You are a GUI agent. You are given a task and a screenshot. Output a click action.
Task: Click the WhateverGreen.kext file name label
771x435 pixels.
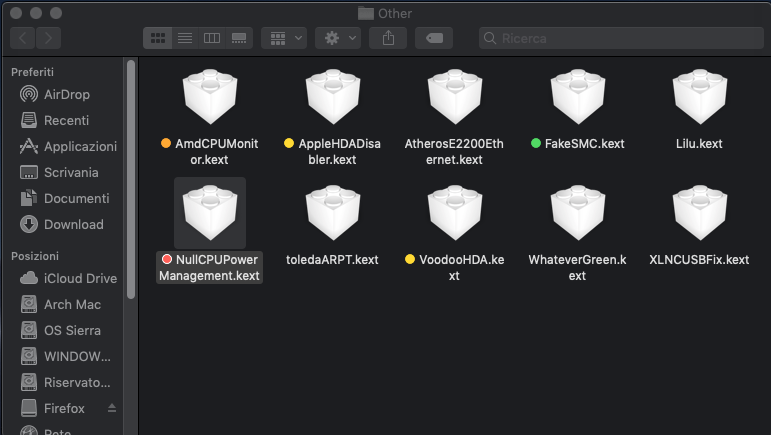[x=577, y=267]
